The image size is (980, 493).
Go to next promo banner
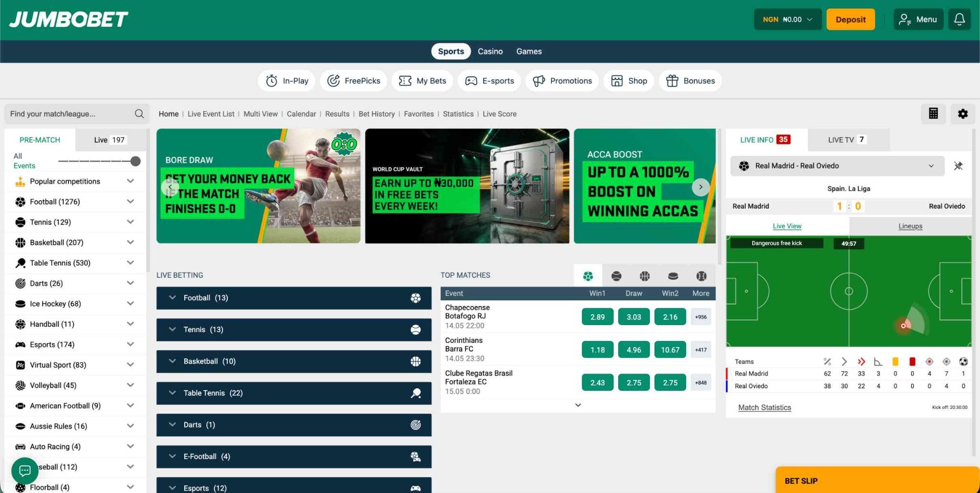click(701, 187)
